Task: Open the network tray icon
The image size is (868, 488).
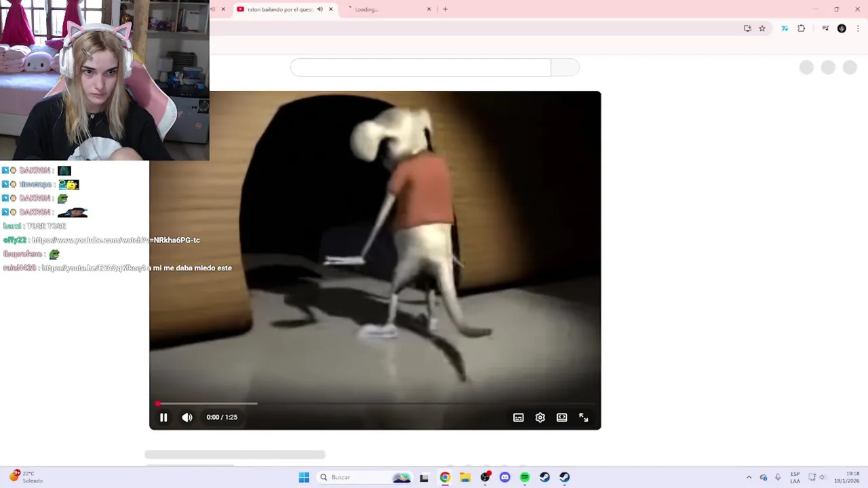Action: pos(812,477)
